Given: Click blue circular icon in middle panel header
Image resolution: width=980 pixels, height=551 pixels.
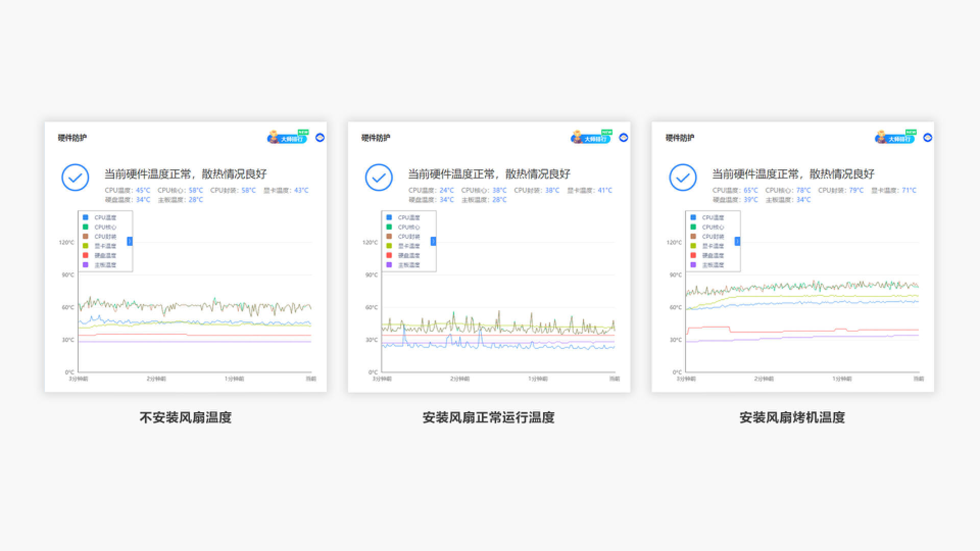Looking at the screenshot, I should pos(623,137).
